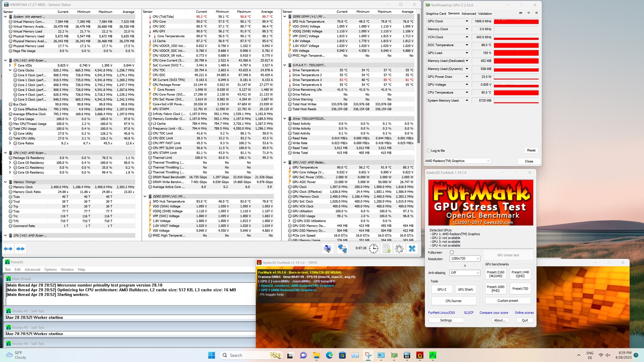Click HWiNFO expand columns arrows icon
The height and width of the screenshot is (362, 644).
(x=8, y=249)
